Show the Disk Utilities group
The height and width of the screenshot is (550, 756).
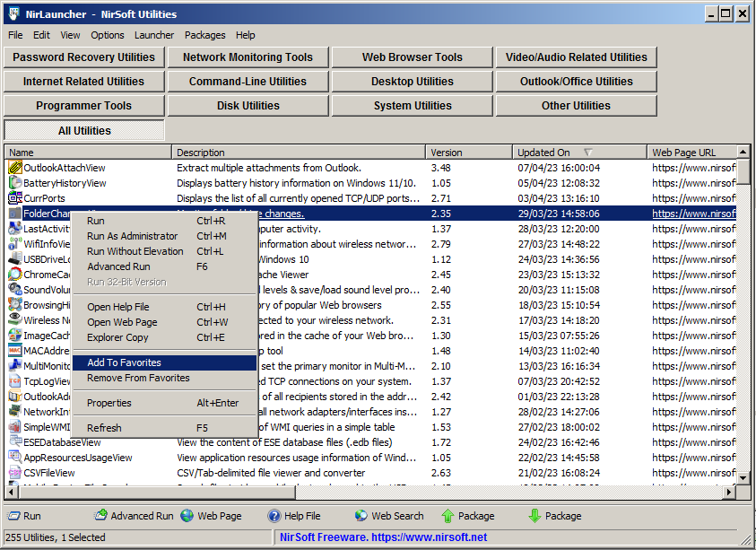click(x=248, y=106)
